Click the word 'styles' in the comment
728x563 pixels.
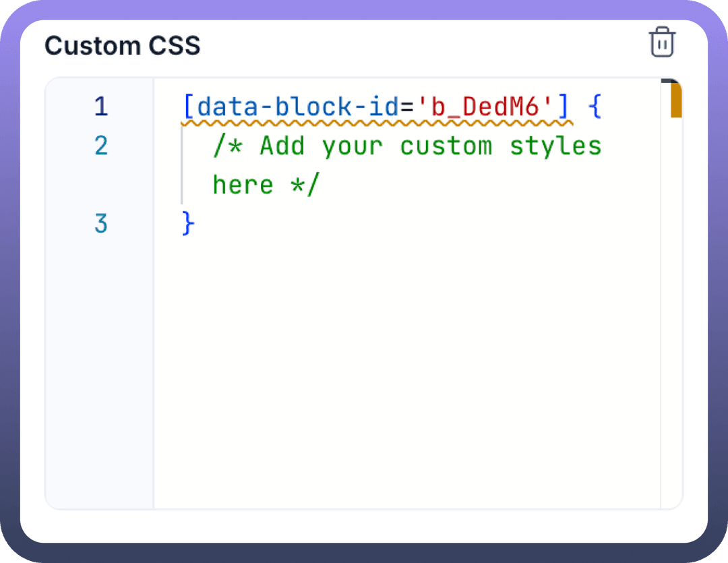pyautogui.click(x=555, y=146)
